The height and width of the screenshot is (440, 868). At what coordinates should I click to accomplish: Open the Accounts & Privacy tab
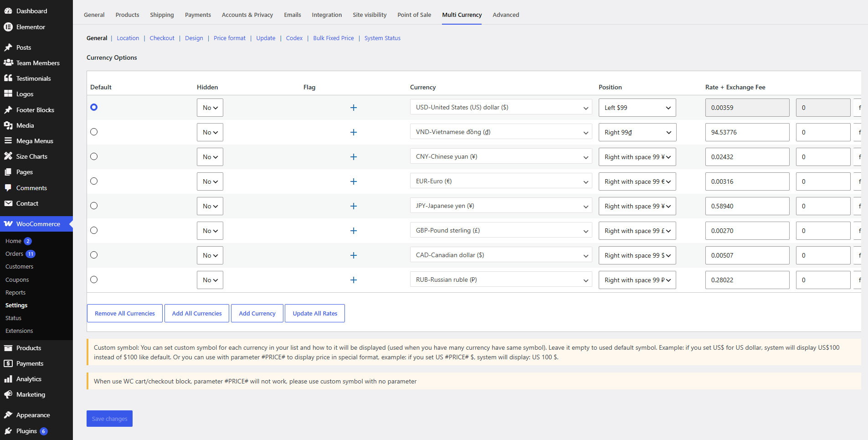tap(247, 15)
